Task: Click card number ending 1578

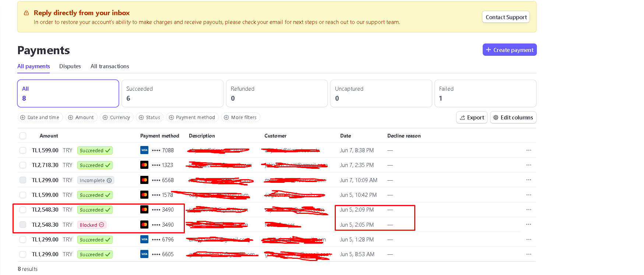Action: pyautogui.click(x=162, y=195)
